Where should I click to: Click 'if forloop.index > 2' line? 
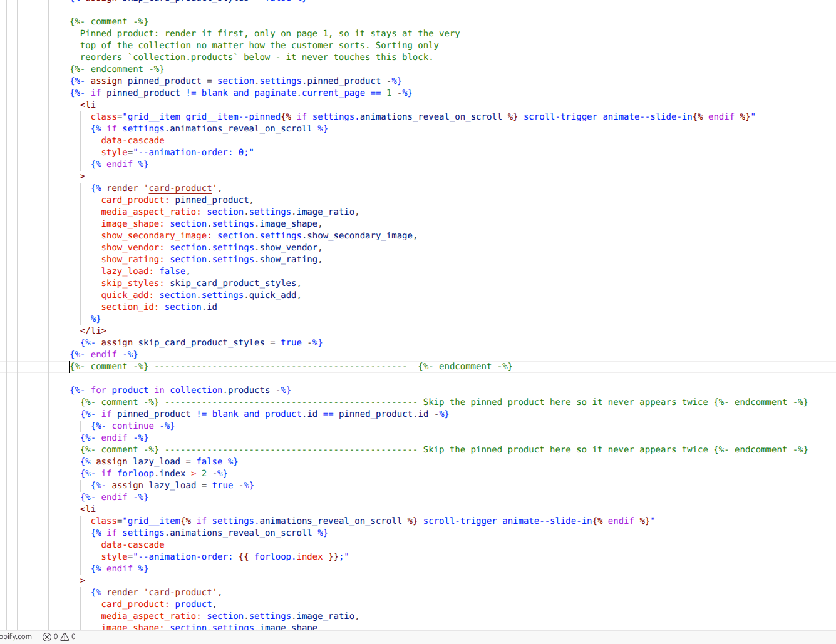tap(153, 473)
